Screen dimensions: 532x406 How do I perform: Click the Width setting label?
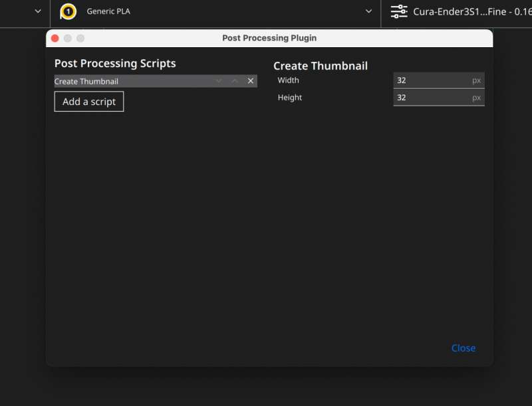tap(288, 80)
